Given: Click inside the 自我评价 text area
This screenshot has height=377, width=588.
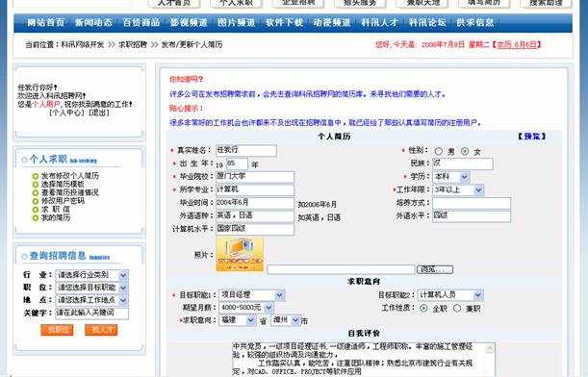Looking at the screenshot, I should pyautogui.click(x=364, y=360).
